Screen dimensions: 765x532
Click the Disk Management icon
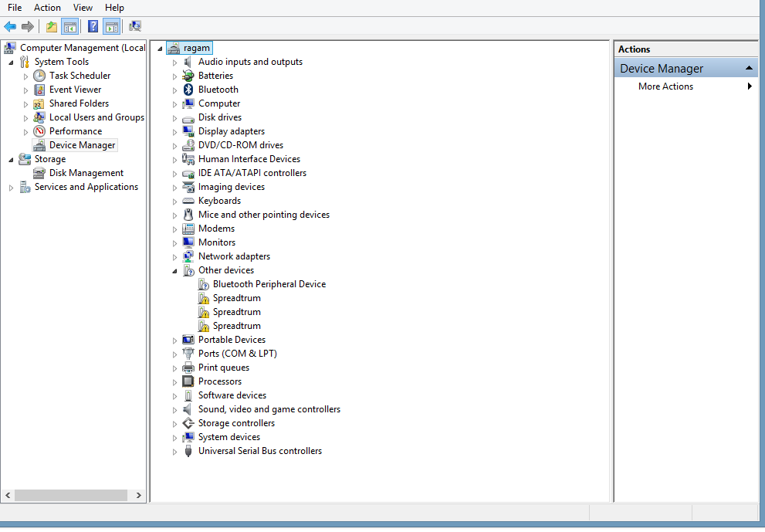click(39, 173)
